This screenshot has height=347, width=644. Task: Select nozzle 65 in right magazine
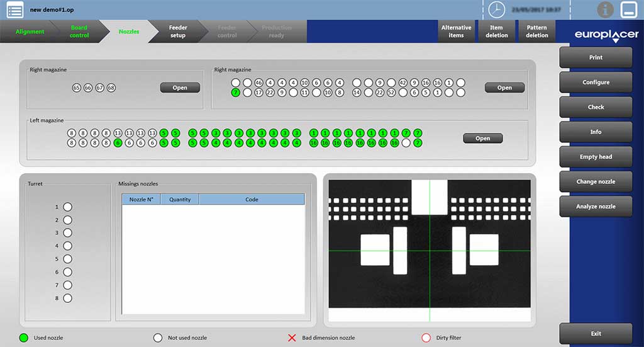(x=77, y=88)
